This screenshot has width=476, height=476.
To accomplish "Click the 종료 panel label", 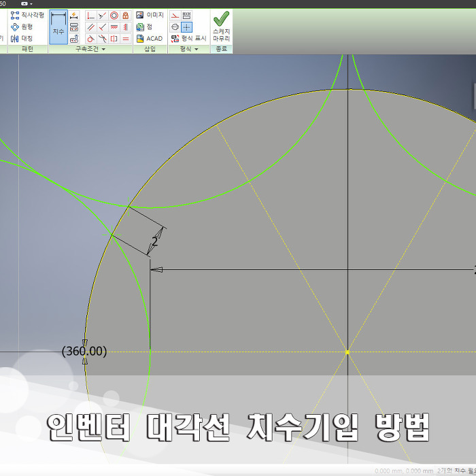I will (221, 49).
